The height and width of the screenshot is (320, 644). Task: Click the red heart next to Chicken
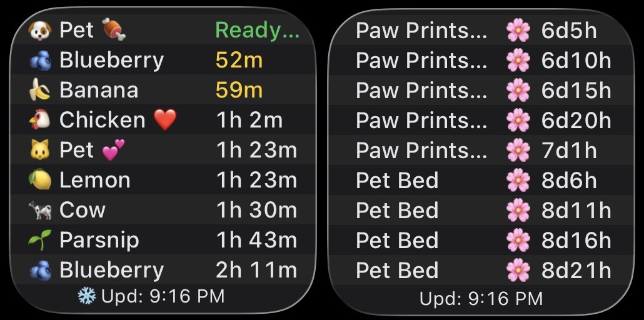click(165, 120)
